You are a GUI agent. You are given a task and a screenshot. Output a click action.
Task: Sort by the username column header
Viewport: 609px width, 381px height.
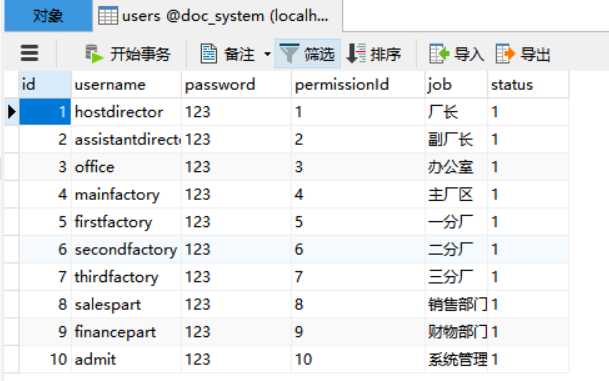pyautogui.click(x=126, y=85)
